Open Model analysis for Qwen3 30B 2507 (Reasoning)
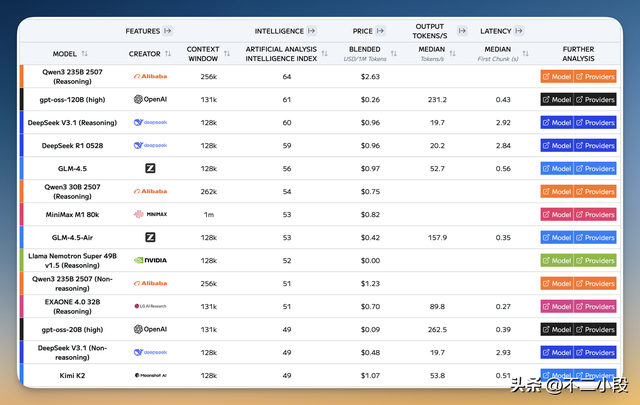The height and width of the screenshot is (405, 640). tap(557, 191)
